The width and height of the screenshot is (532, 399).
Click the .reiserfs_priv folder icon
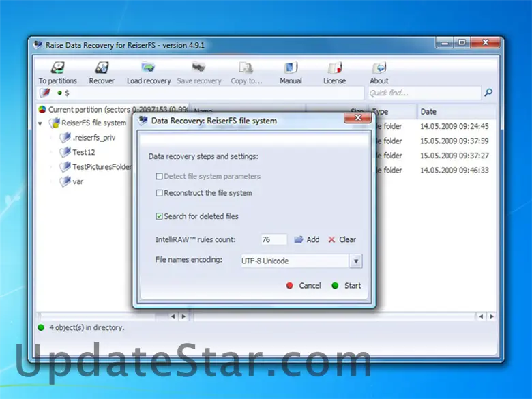(x=65, y=137)
